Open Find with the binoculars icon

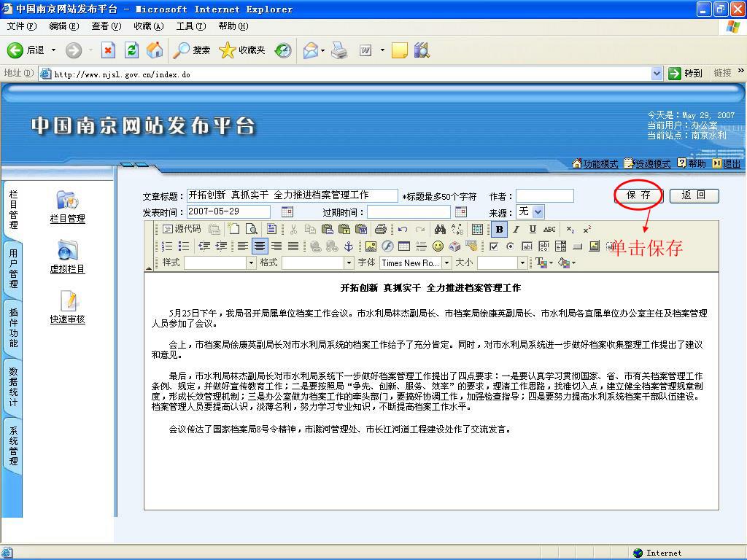coord(440,229)
